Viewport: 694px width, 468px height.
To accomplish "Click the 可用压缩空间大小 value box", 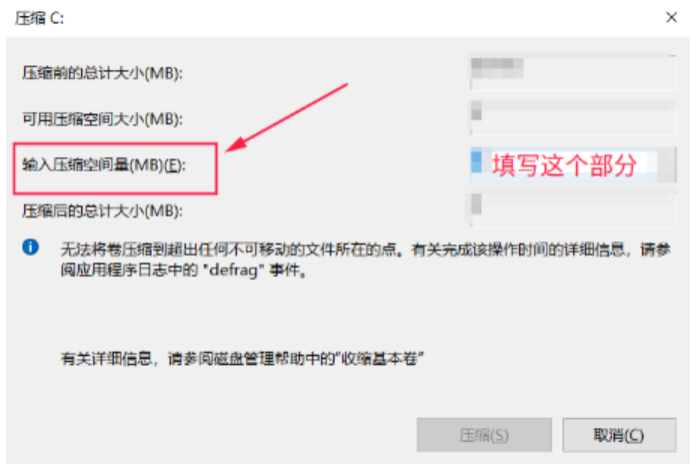I will (x=572, y=118).
